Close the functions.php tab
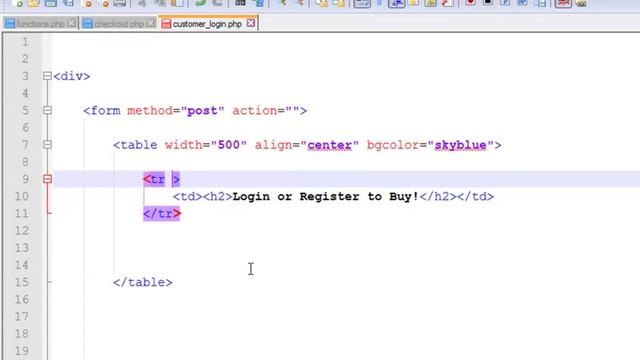Screen dimensions: 640x360 point(71,23)
